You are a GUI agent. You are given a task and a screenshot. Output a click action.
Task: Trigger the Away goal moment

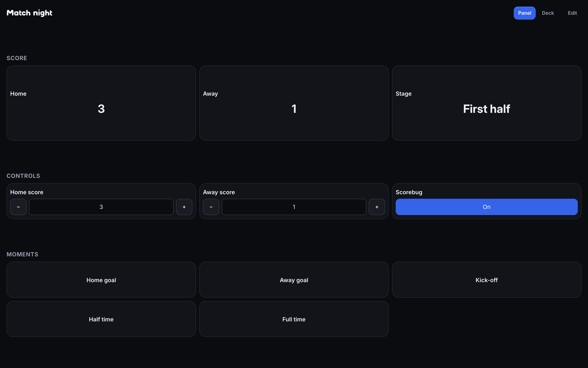click(x=294, y=280)
